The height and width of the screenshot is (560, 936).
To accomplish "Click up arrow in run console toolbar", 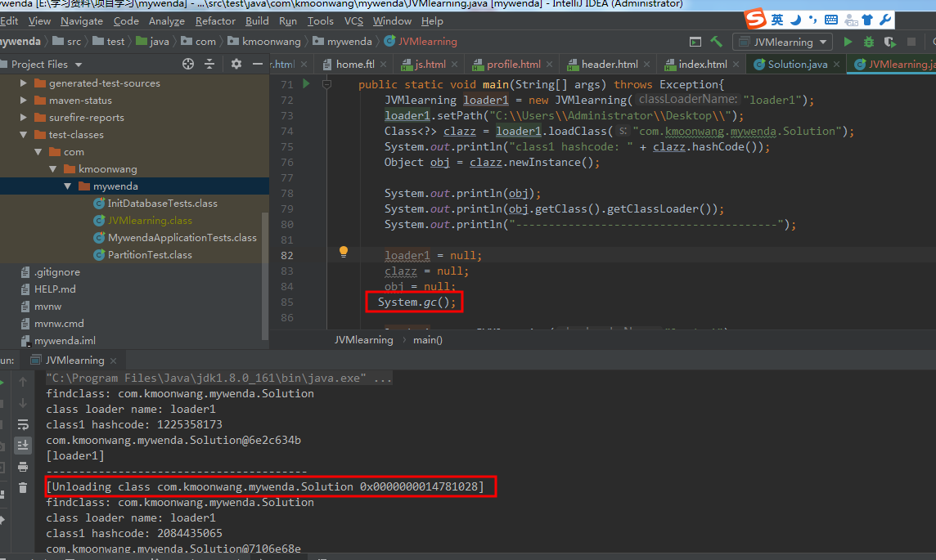I will click(x=23, y=382).
